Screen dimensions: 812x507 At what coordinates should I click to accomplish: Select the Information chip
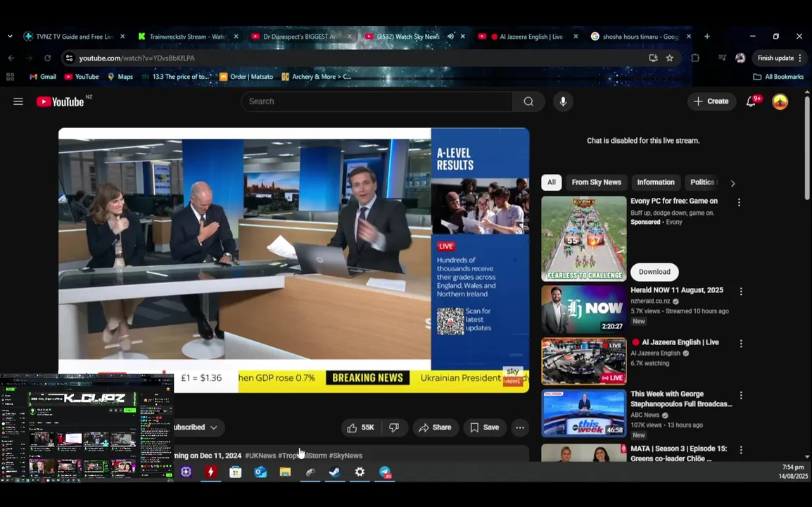(656, 182)
